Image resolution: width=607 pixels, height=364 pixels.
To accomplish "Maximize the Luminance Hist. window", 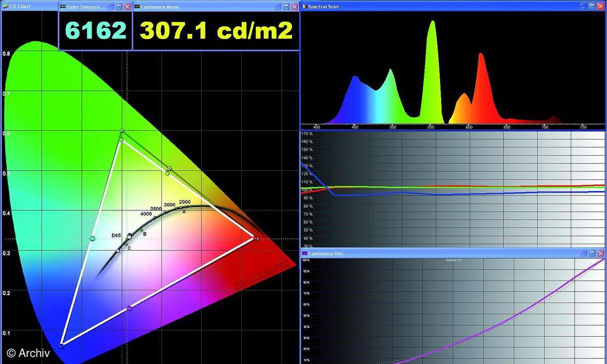I will tap(592, 253).
